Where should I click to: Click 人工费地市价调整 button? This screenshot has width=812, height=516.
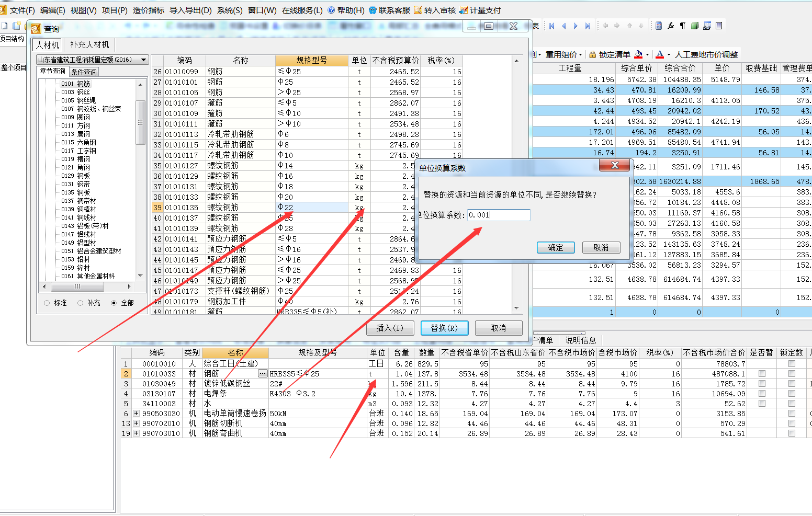706,54
